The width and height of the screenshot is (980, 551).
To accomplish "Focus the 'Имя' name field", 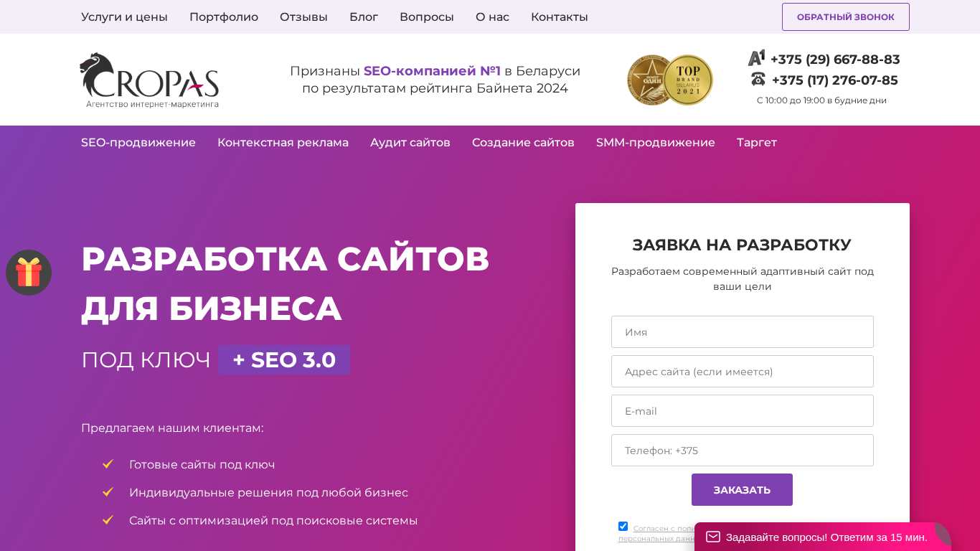I will (742, 332).
